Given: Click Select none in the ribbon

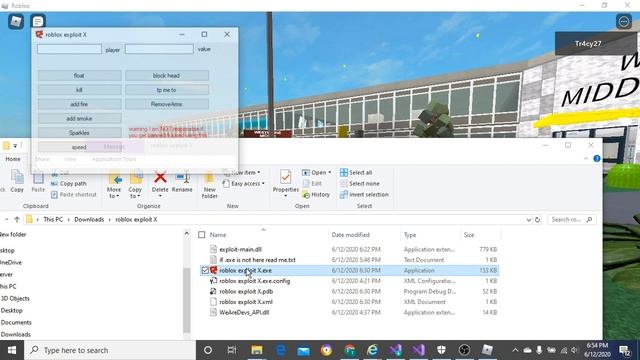Looking at the screenshot, I should coord(360,184).
